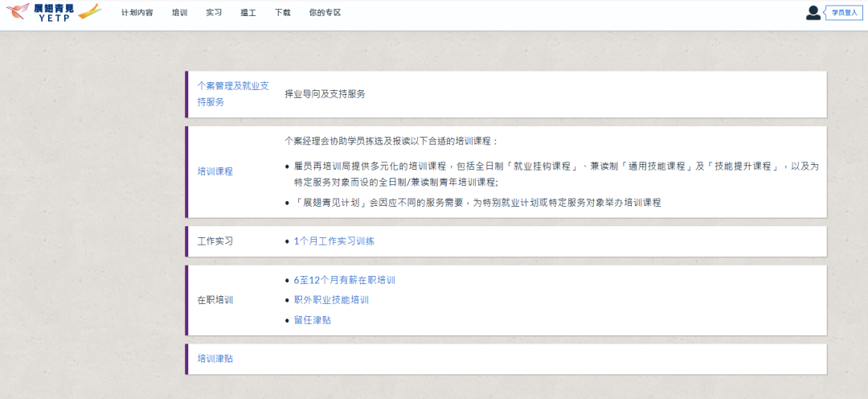The image size is (868, 399).
Task: Open the 培训津贴 link
Action: 215,359
